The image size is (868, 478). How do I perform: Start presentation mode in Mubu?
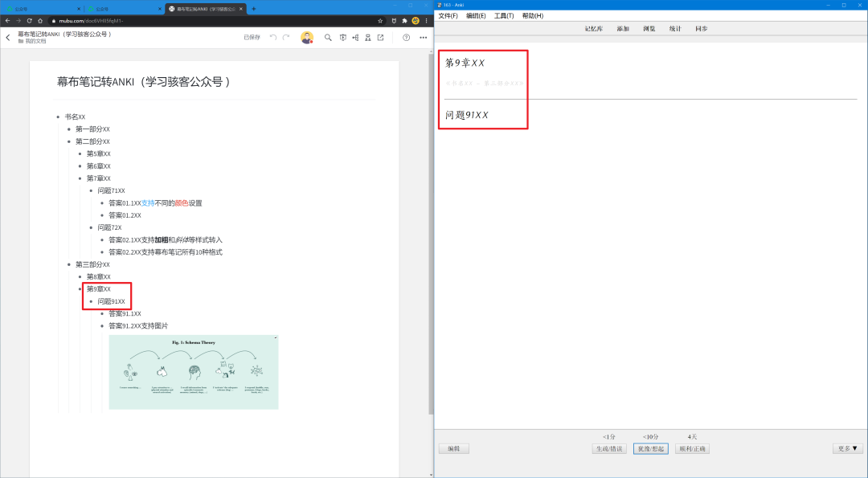(342, 38)
